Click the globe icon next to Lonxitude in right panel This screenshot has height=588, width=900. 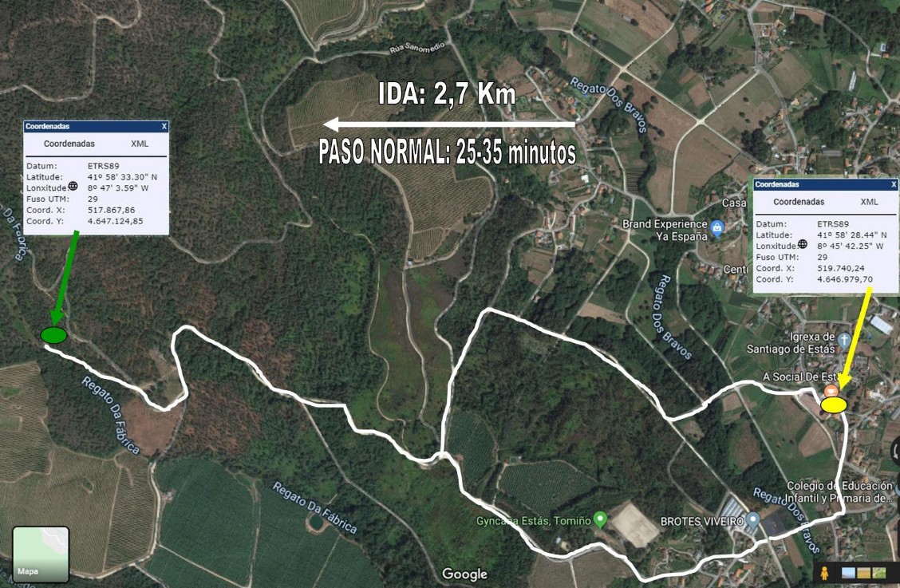[x=803, y=244]
